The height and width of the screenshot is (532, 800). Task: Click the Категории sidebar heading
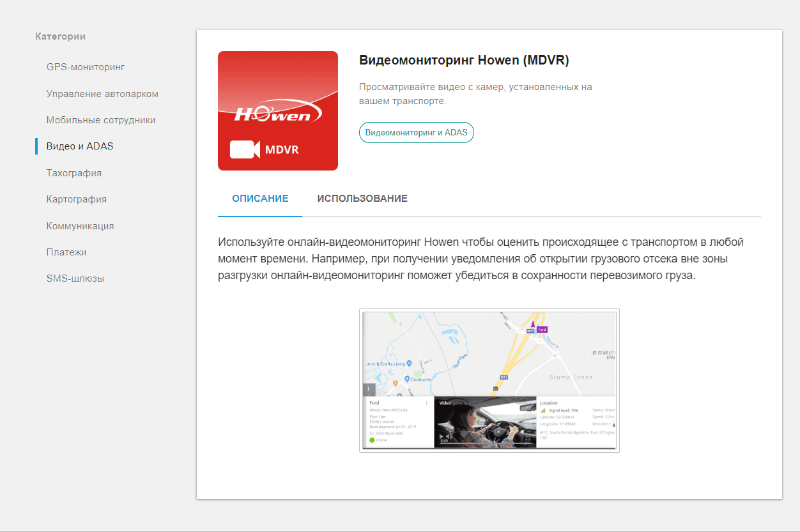tap(61, 36)
